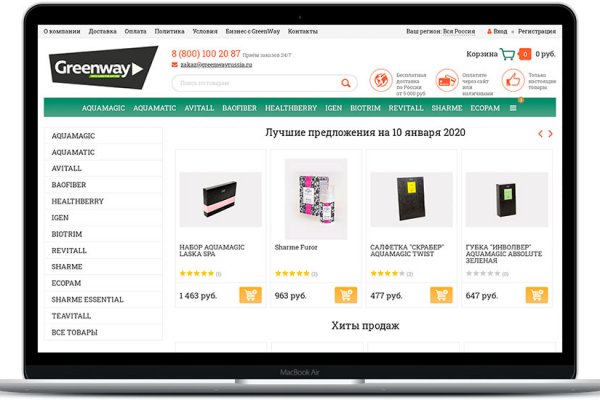600x400 pixels.
Task: Open the hamburger menu in green bar
Action: click(x=513, y=108)
